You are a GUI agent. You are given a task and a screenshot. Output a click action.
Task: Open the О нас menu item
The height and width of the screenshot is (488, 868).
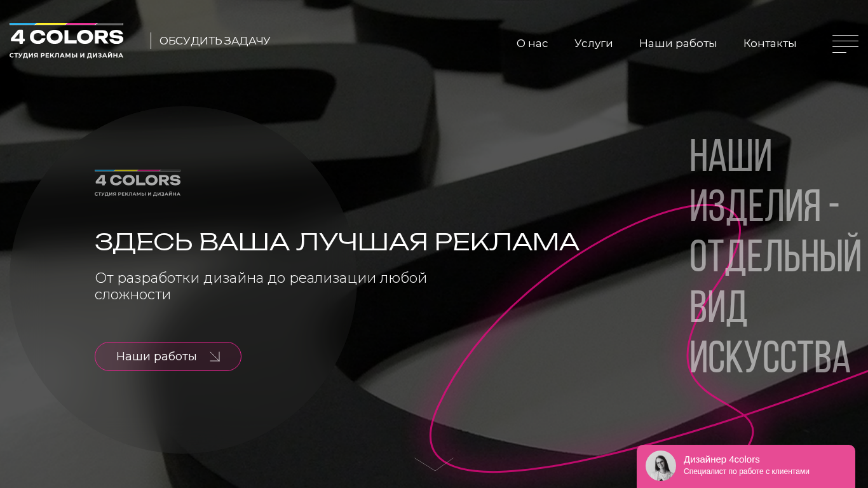tap(532, 43)
